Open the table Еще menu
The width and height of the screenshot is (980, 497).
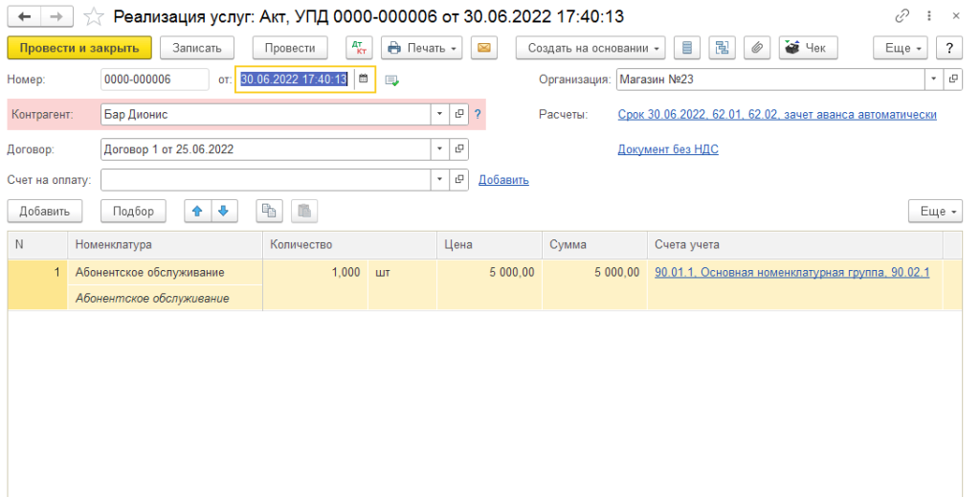(x=936, y=212)
